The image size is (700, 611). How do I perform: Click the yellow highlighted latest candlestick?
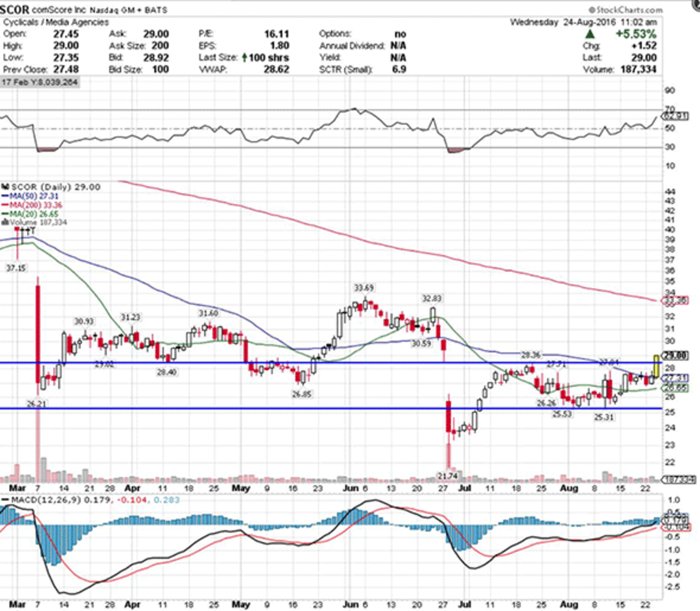[x=657, y=366]
